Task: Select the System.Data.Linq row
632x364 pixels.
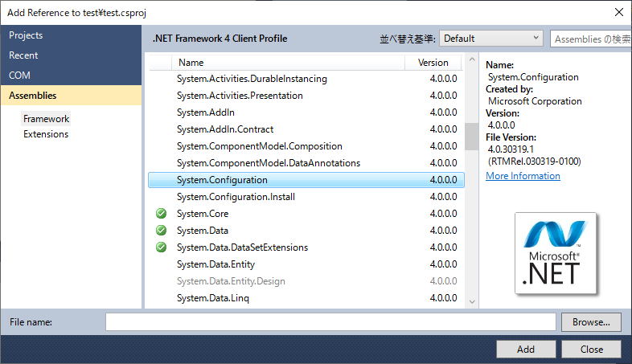Action: 306,298
